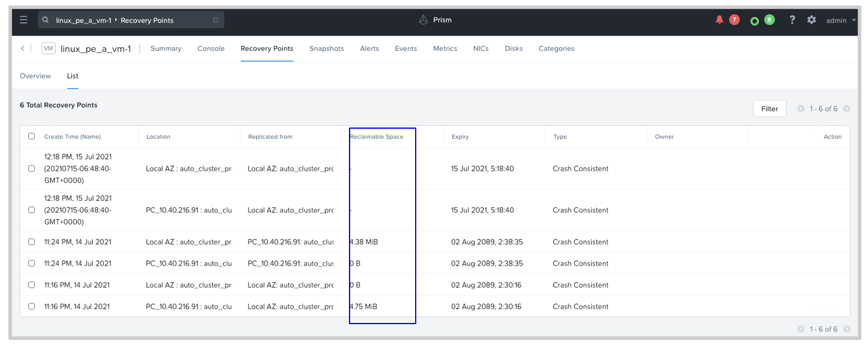This screenshot has height=346, width=868.
Task: Click the Filter button
Action: (769, 109)
